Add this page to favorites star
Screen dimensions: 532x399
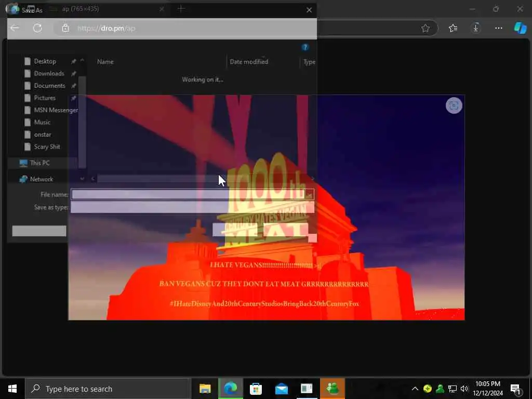[425, 28]
